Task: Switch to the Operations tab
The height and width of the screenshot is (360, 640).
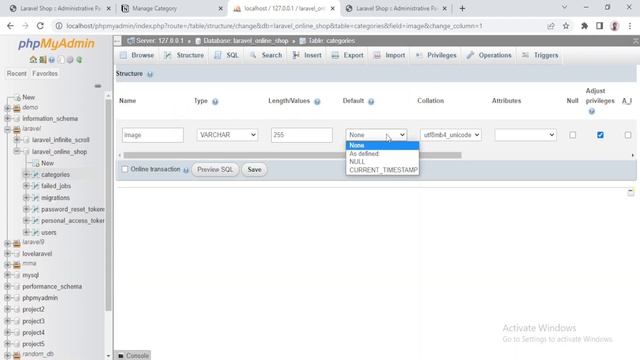Action: coord(489,55)
